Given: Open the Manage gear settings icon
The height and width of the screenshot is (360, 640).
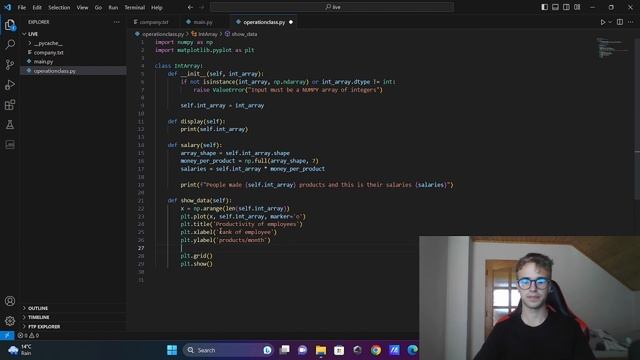Looking at the screenshot, I should [x=10, y=321].
